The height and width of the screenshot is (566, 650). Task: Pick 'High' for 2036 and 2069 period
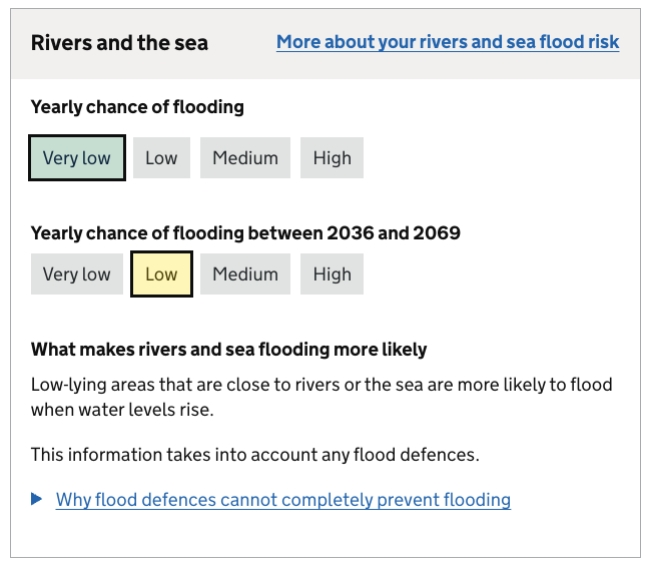332,274
